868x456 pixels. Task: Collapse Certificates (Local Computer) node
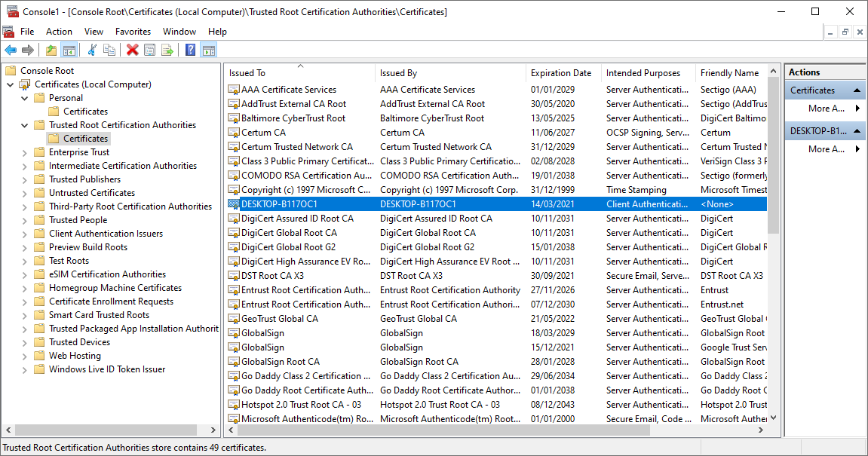pos(10,84)
